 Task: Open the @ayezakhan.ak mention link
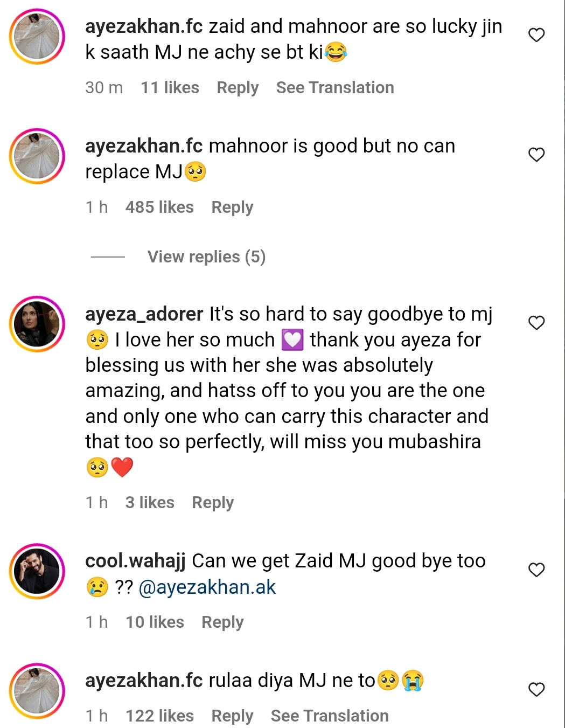tap(207, 587)
